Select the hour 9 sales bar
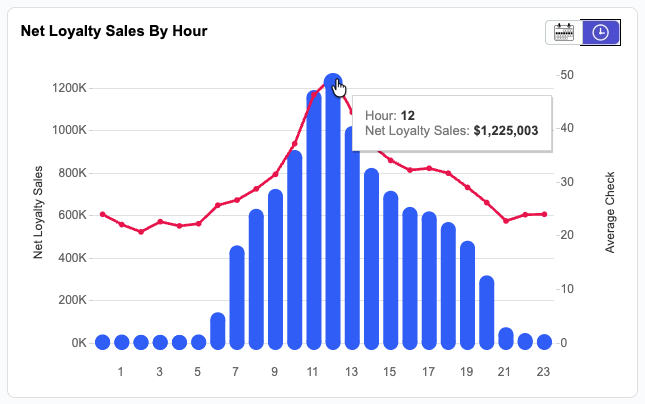 click(x=275, y=269)
